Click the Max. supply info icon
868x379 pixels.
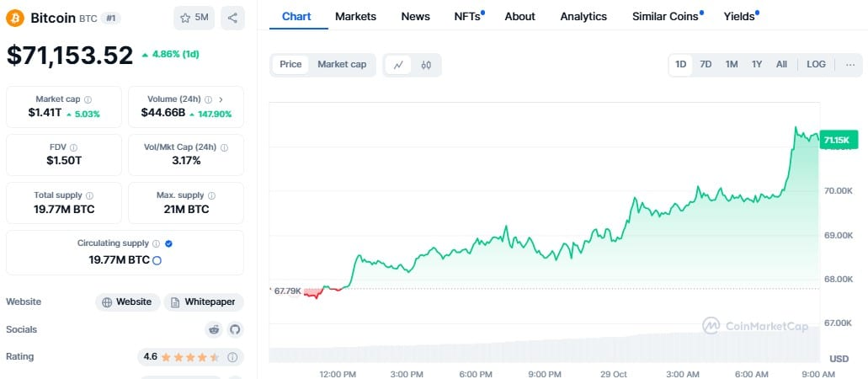206,195
